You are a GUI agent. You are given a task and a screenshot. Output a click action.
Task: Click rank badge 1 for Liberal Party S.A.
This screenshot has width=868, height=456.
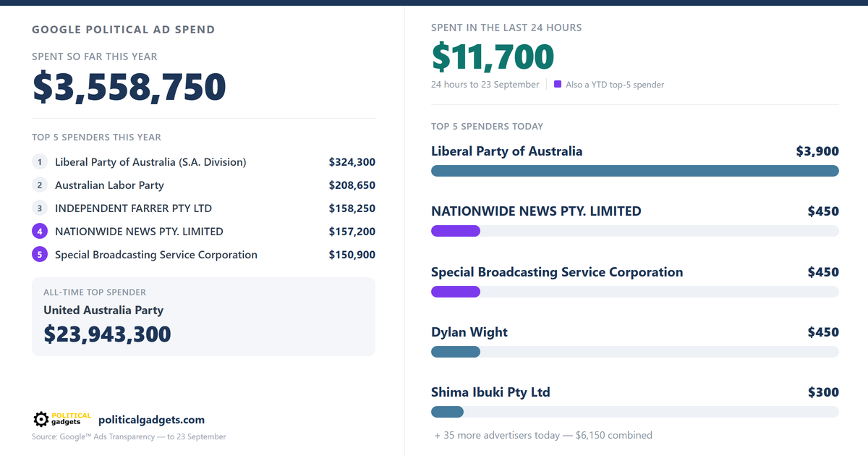40,162
